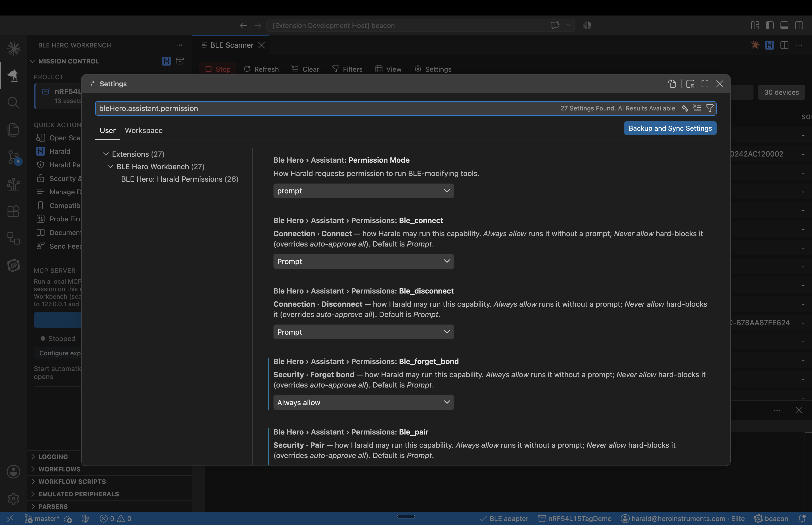This screenshot has width=812, height=525.
Task: Click the orange sparkle icon in the editor title actions
Action: (x=755, y=45)
